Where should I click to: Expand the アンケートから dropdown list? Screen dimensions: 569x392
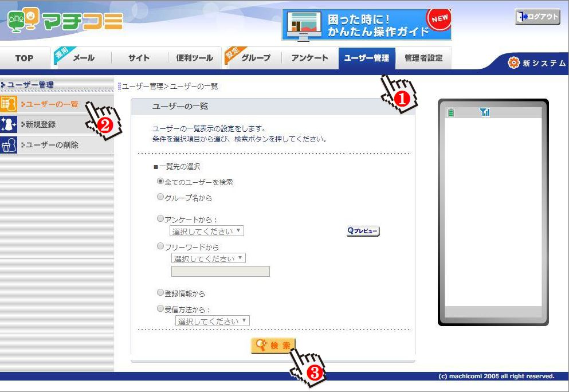207,232
